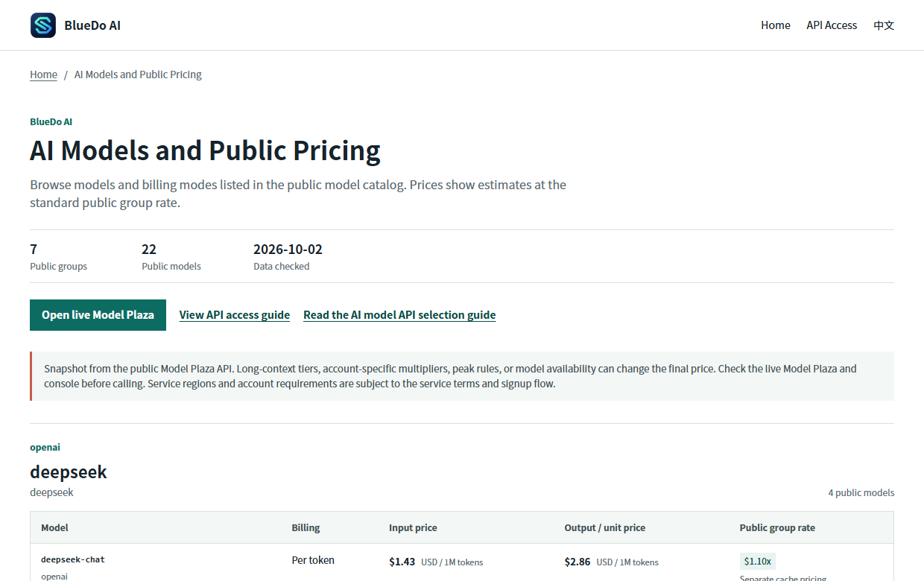Switch language to 中文
This screenshot has height=581, width=924.
pyautogui.click(x=884, y=25)
